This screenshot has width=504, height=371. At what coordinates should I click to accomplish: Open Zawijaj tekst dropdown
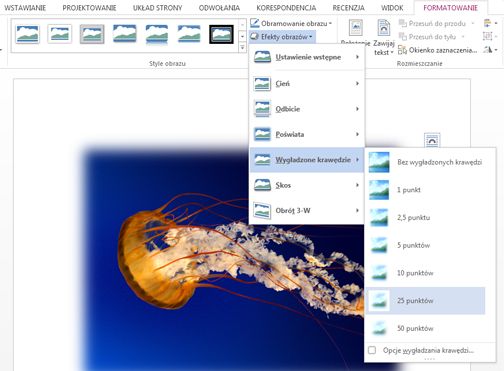tap(384, 37)
